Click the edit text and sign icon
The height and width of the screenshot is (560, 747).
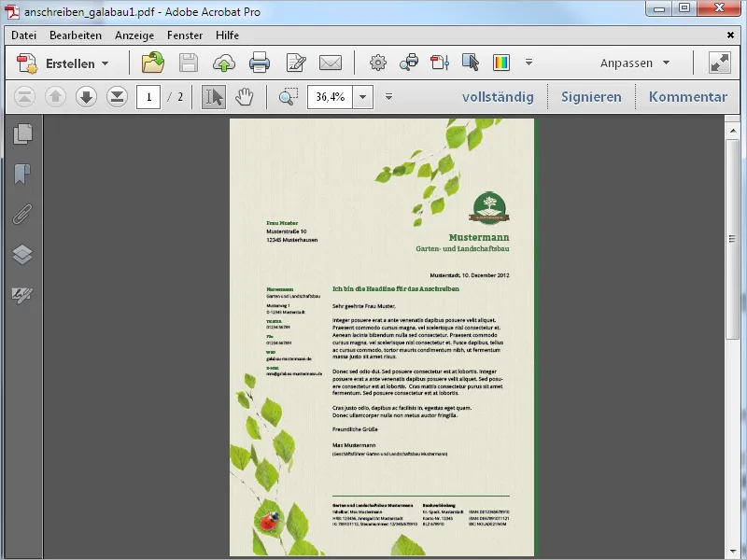(x=295, y=63)
